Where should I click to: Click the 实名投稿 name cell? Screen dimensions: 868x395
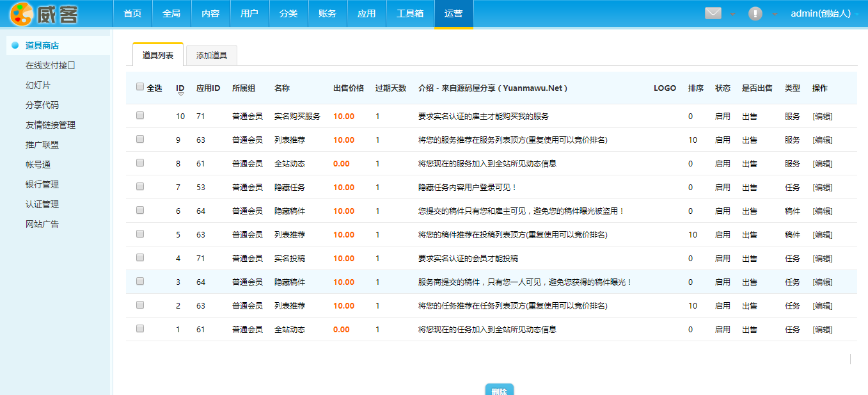coord(290,259)
